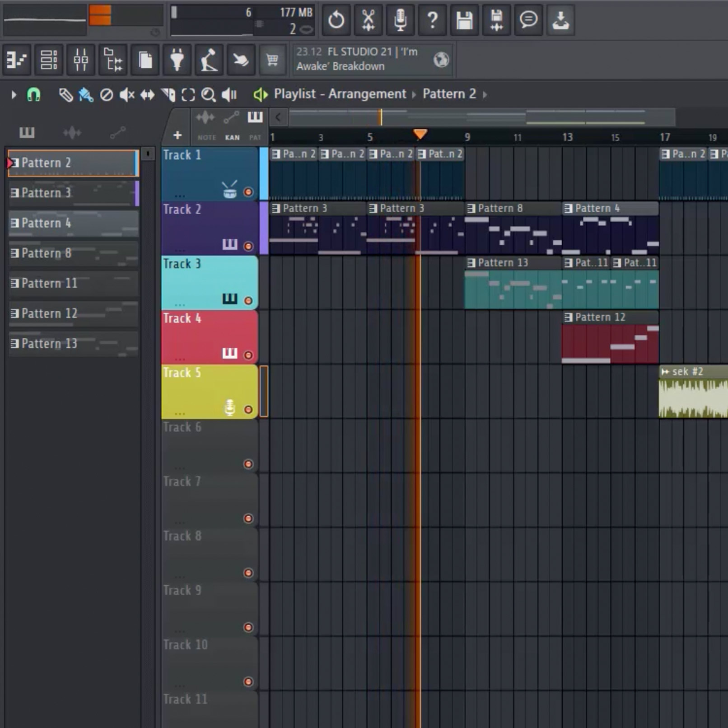Image resolution: width=728 pixels, height=728 pixels.
Task: Click the tempo tapper icon
Action: (209, 60)
